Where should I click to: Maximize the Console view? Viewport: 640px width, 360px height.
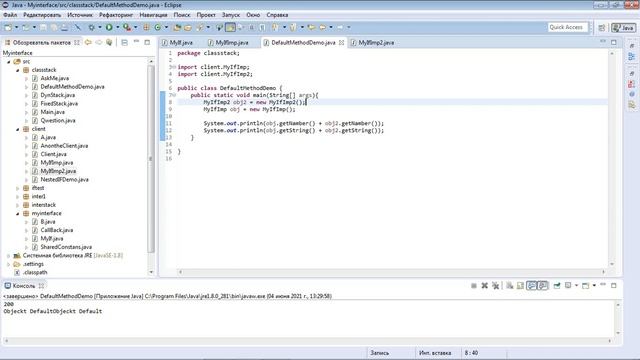[x=613, y=285]
